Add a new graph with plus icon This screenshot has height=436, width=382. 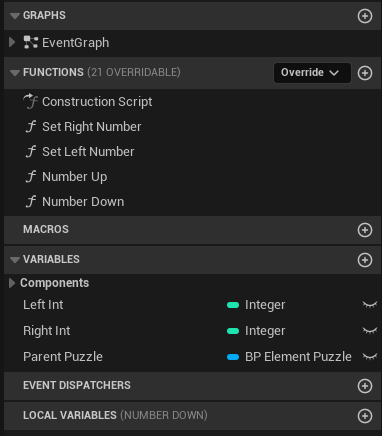(x=365, y=16)
